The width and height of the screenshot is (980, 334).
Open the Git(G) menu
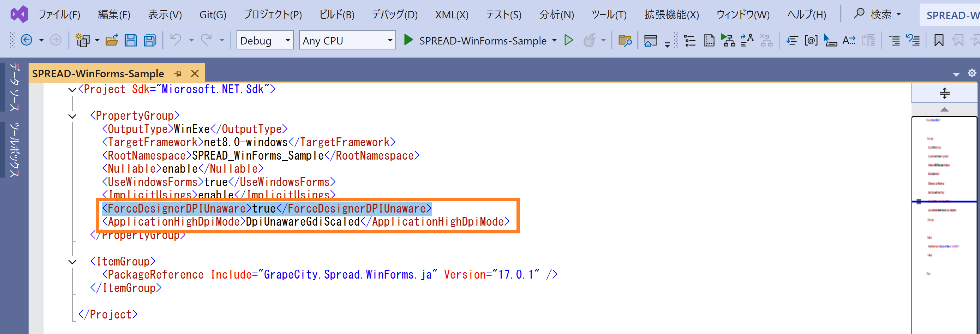tap(213, 14)
